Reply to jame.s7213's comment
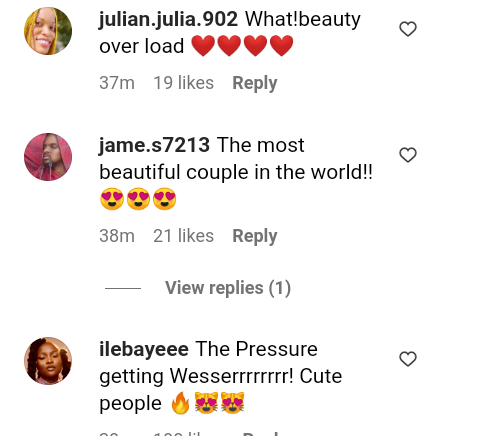 (x=255, y=236)
